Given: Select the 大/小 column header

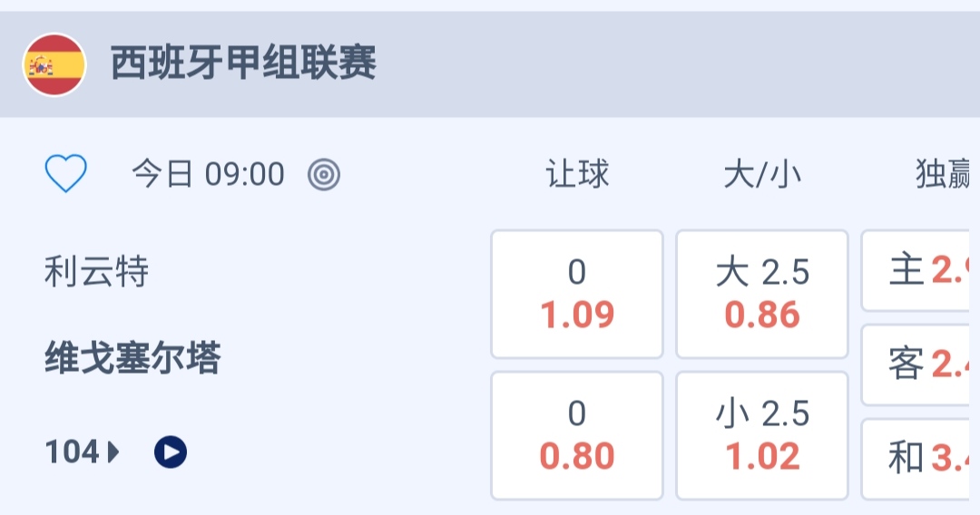Looking at the screenshot, I should 762,174.
